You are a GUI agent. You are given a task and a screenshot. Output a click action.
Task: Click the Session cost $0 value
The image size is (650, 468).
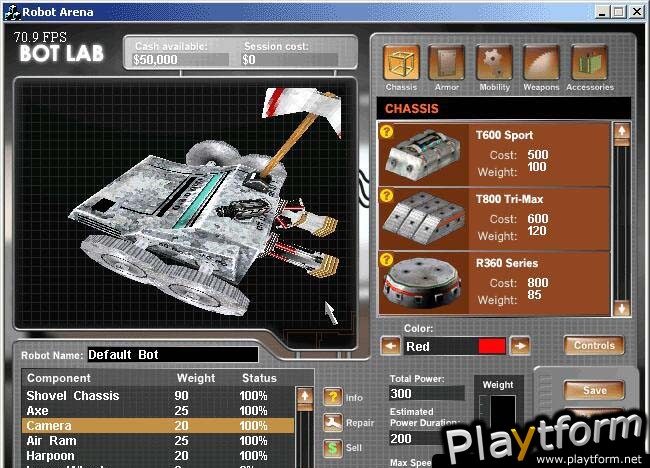(289, 60)
